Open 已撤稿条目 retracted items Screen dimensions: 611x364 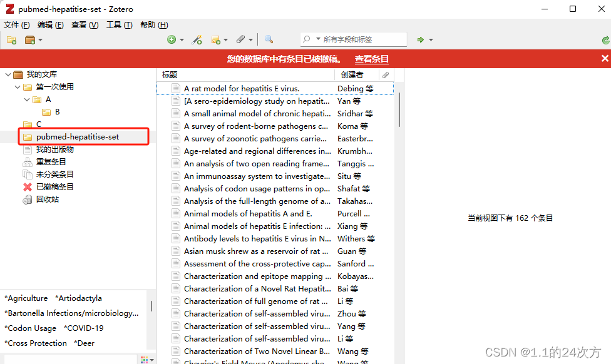pos(55,186)
